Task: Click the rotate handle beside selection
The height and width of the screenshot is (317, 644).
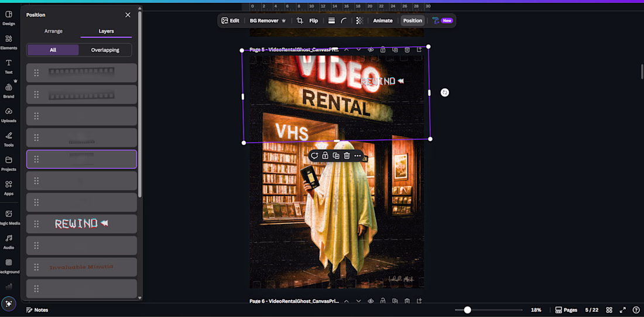Action: tap(445, 92)
